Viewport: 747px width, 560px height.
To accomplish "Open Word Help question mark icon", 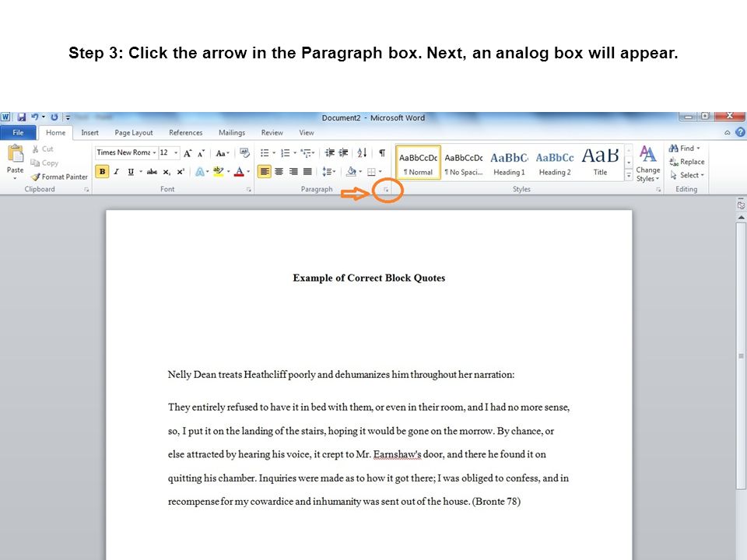I will 740,132.
